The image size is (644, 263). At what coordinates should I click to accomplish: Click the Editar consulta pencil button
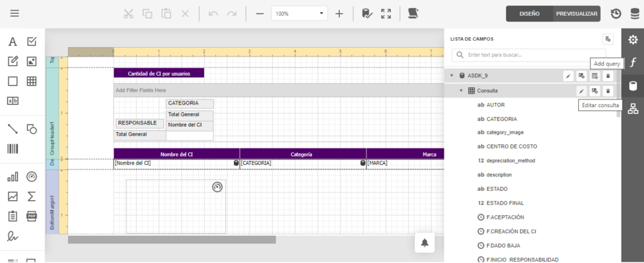[x=581, y=91]
